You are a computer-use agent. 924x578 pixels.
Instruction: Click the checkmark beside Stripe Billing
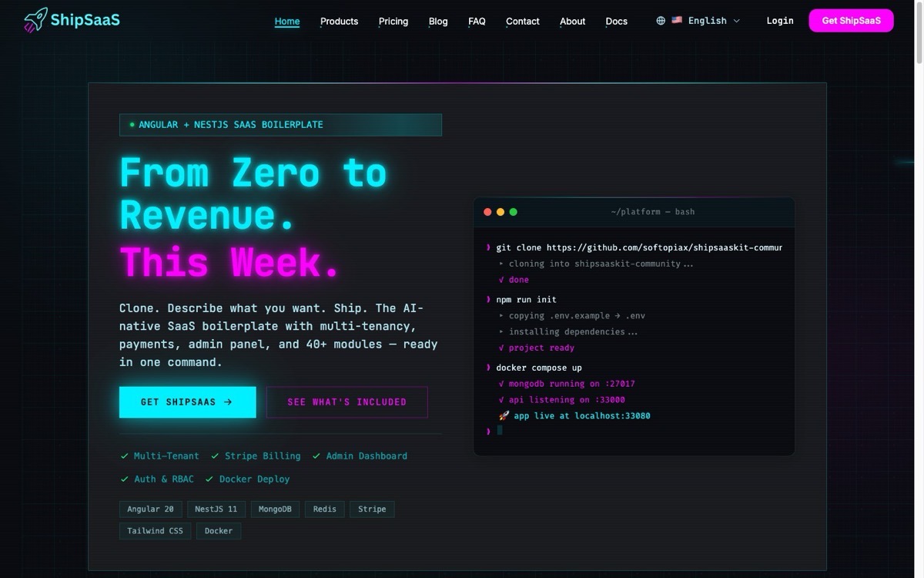coord(216,456)
